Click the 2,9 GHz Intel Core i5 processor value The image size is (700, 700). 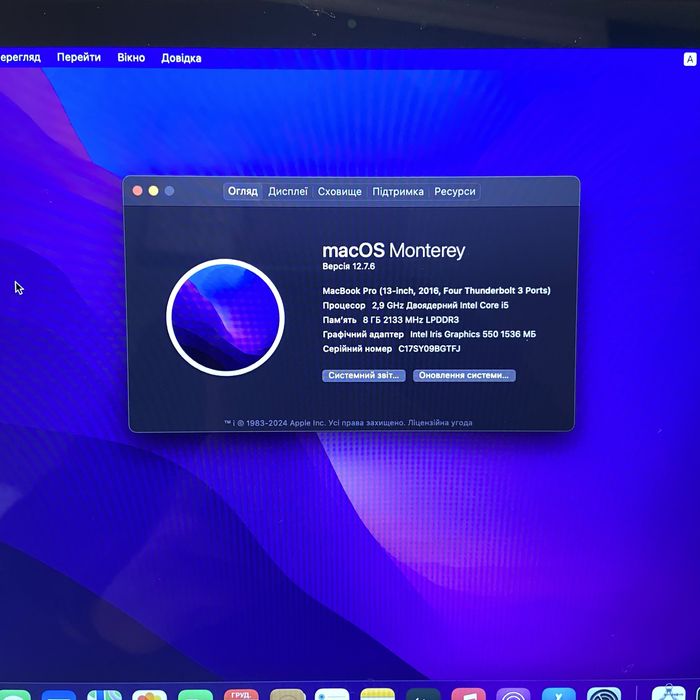[x=440, y=305]
